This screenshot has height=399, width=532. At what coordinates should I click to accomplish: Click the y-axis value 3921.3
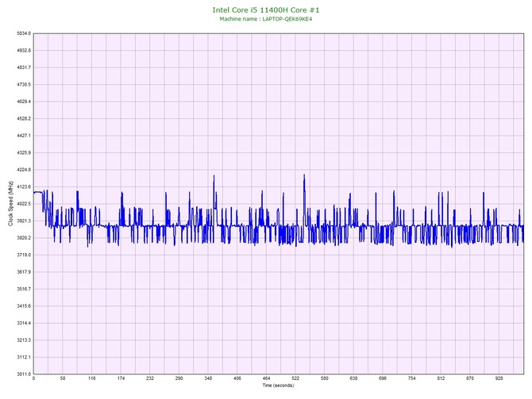coord(24,221)
